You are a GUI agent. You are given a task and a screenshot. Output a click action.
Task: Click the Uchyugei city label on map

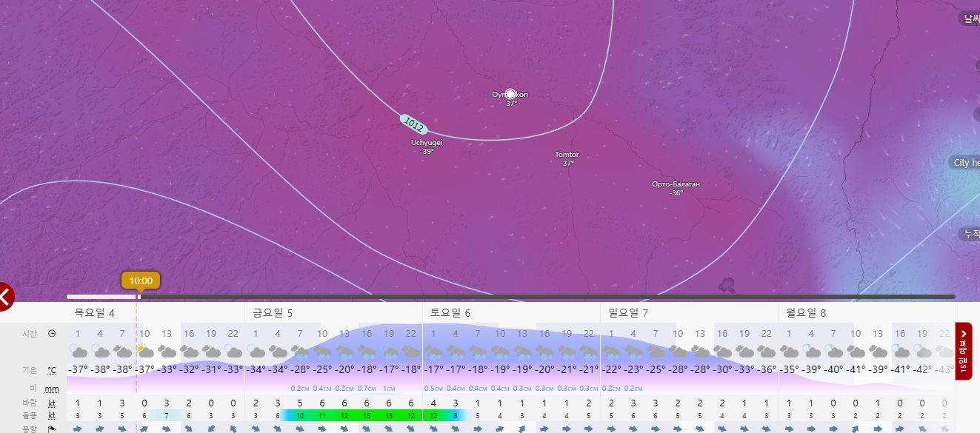click(427, 143)
